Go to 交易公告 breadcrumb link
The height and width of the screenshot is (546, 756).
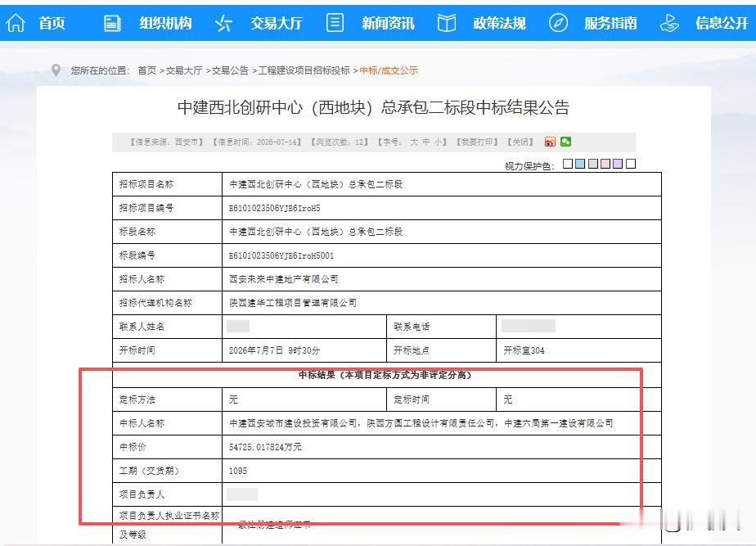[x=231, y=70]
